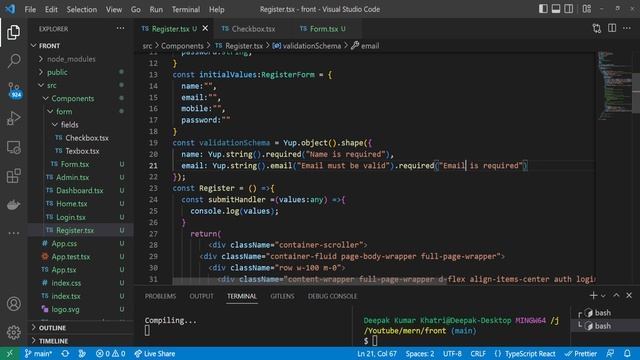Split the editor right
This screenshot has width=640, height=360.
(612, 29)
